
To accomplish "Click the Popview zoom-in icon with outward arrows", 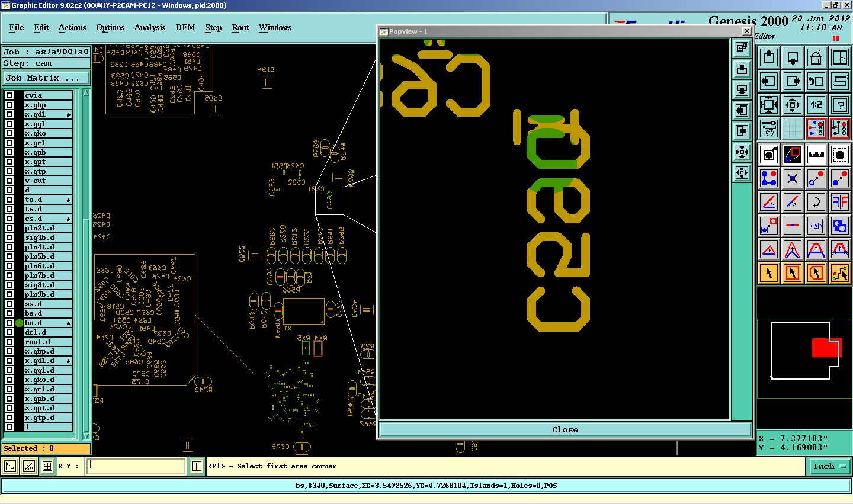I will click(x=742, y=152).
